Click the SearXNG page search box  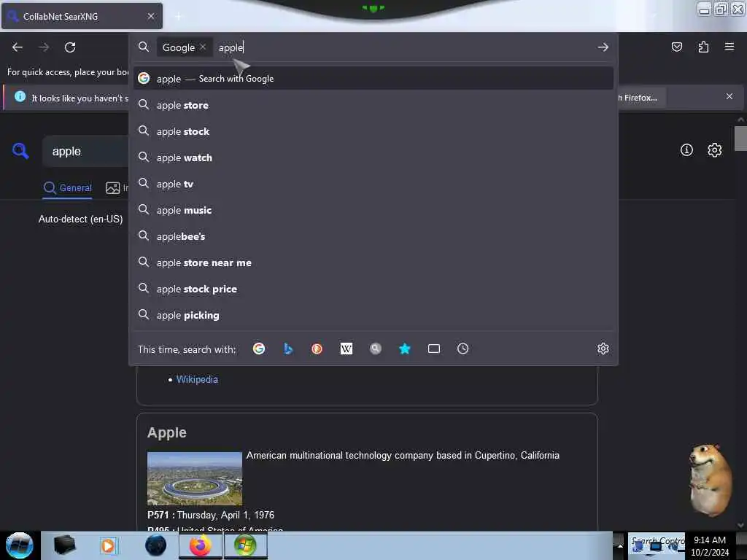click(86, 152)
